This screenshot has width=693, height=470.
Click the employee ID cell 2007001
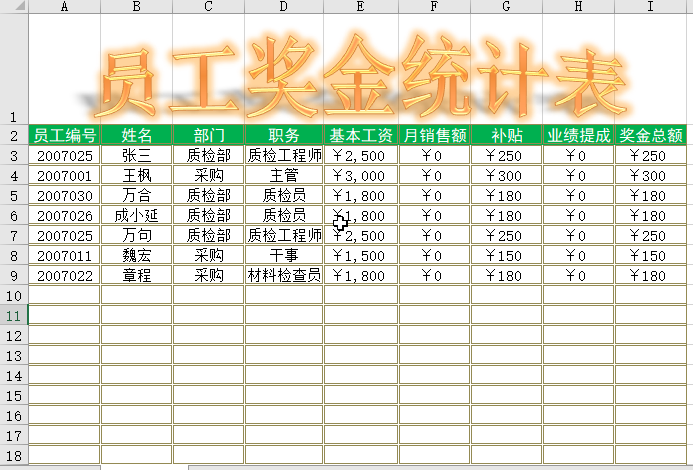64,175
